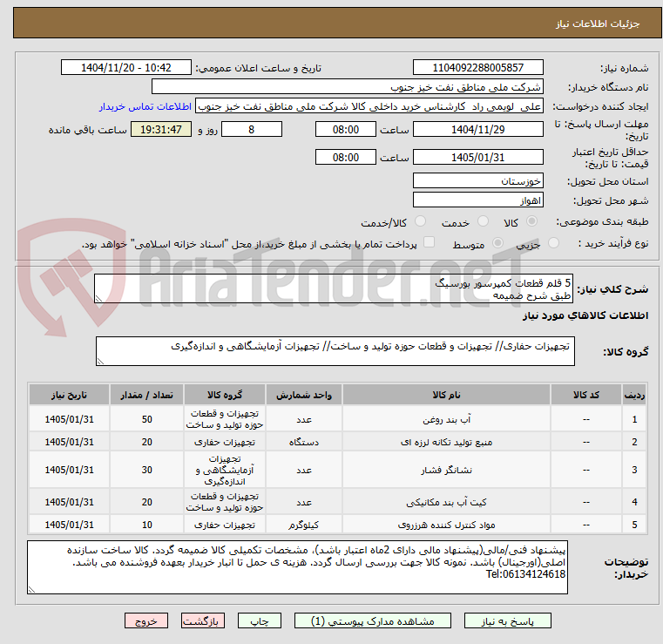Viewport: 663px width, 644px height.
Task: Open مشاهده مدارک پیوستی (1) attachments
Action: pyautogui.click(x=373, y=620)
